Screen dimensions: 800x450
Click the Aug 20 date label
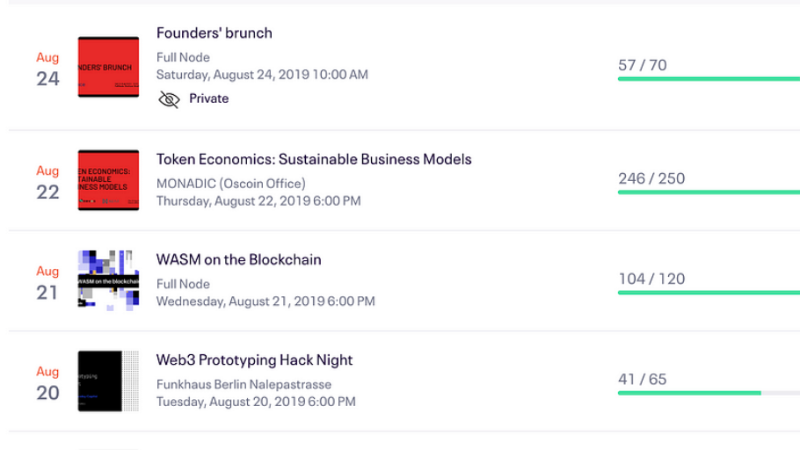click(x=48, y=383)
